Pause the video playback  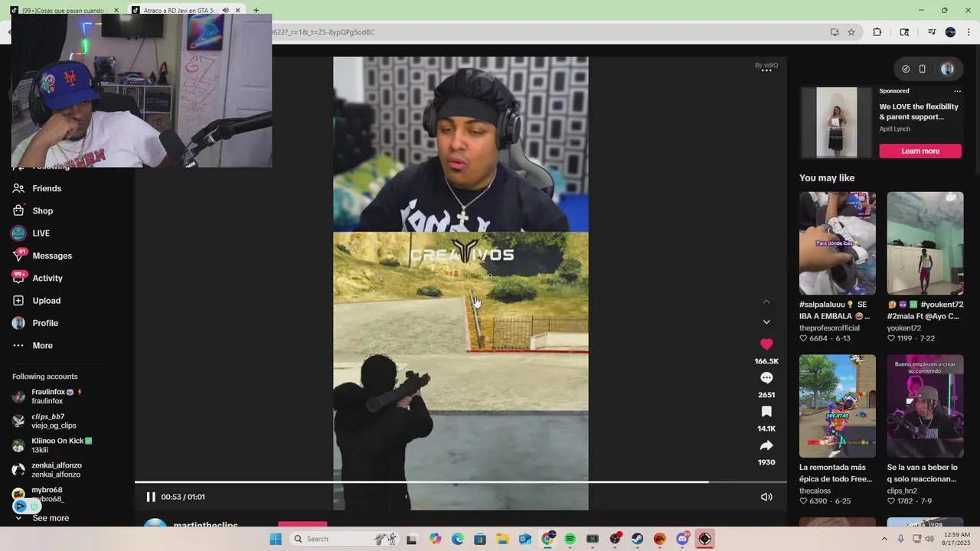coord(151,497)
